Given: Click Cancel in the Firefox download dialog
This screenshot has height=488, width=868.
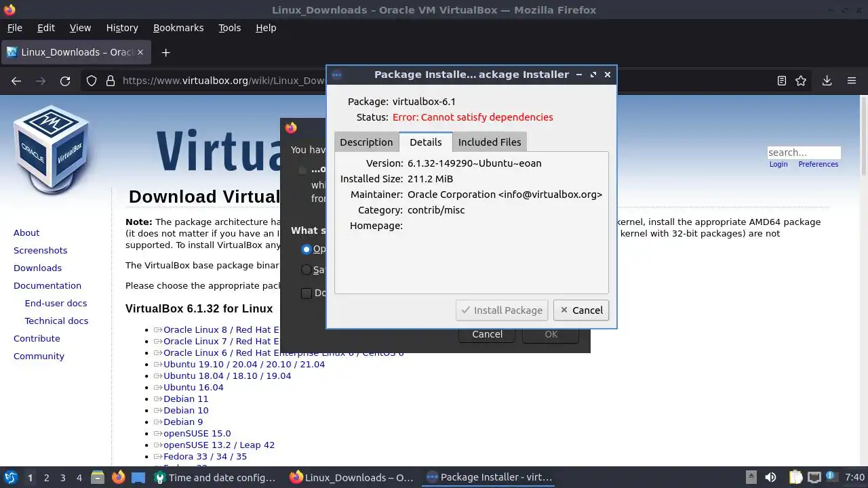Looking at the screenshot, I should [487, 334].
